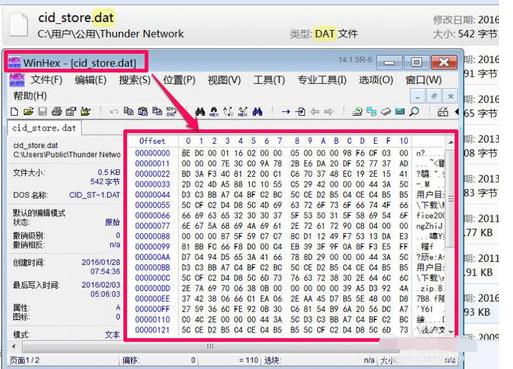Screen dimensions: 513x369
Task: Click the blue Find again binoculars icon
Action: (x=257, y=111)
